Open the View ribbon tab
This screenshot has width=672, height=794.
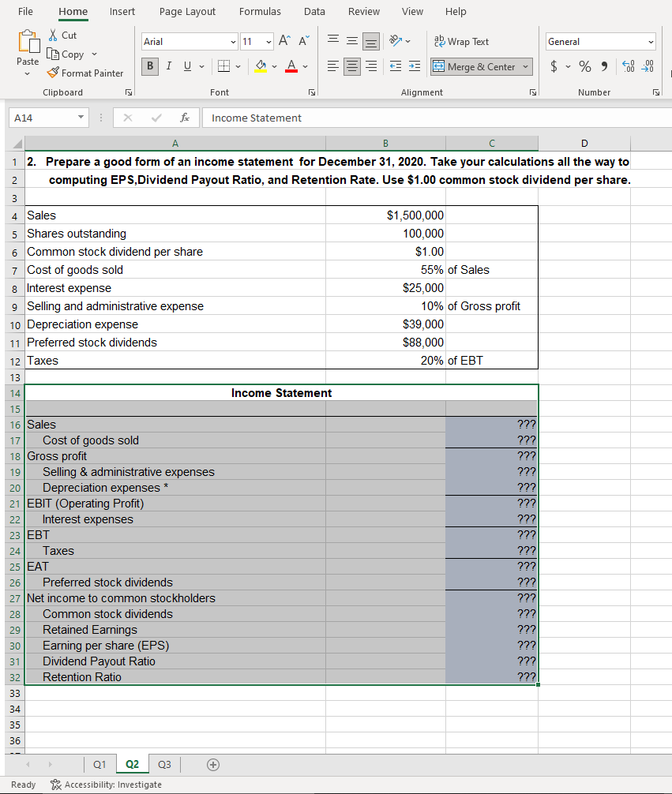(x=412, y=11)
